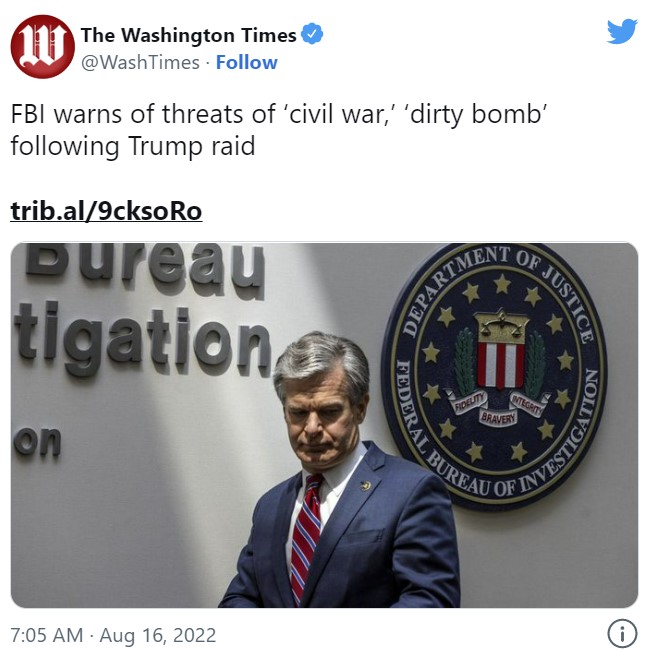Image resolution: width=651 pixels, height=651 pixels.
Task: Select the 'FBI warns of threats' headline line
Action: [279, 114]
